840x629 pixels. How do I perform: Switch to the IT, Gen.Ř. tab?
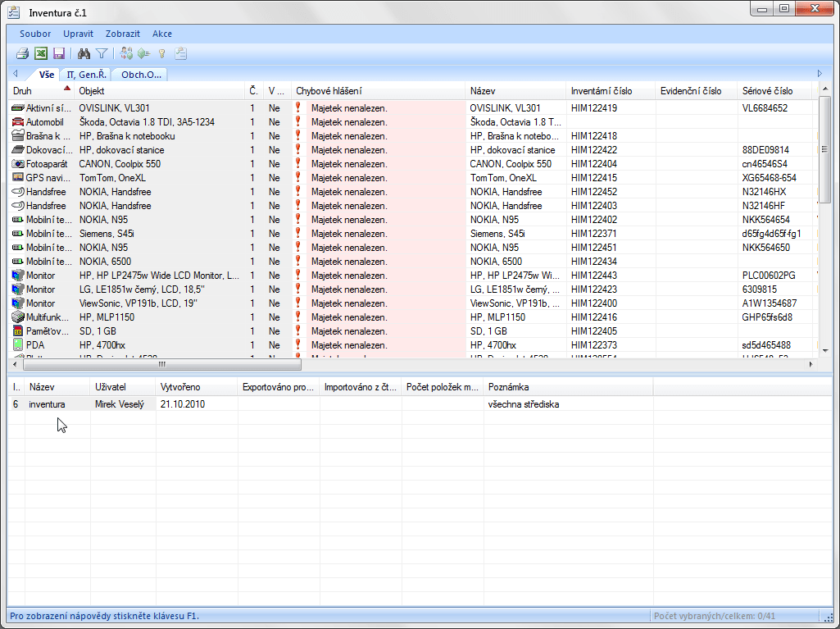87,75
